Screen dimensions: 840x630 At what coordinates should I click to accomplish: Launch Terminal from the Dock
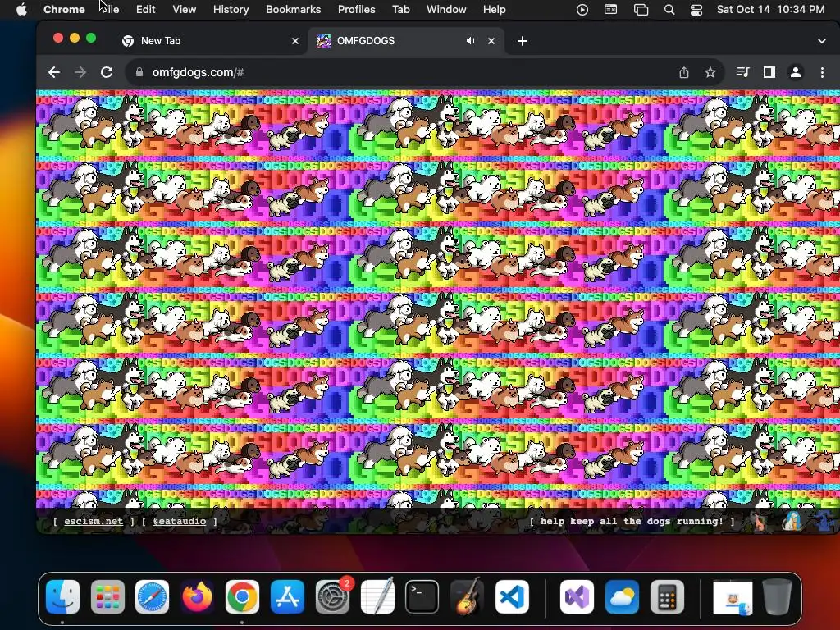click(x=422, y=597)
